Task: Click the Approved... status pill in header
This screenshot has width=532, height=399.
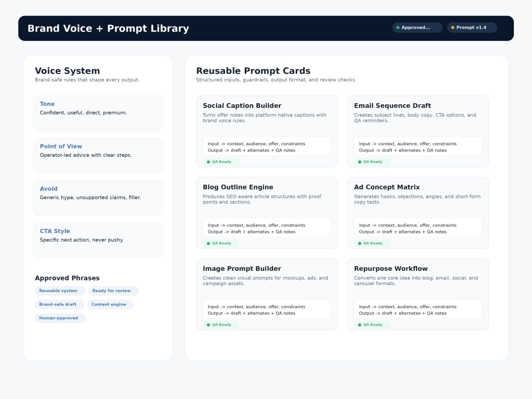Action: coord(417,28)
